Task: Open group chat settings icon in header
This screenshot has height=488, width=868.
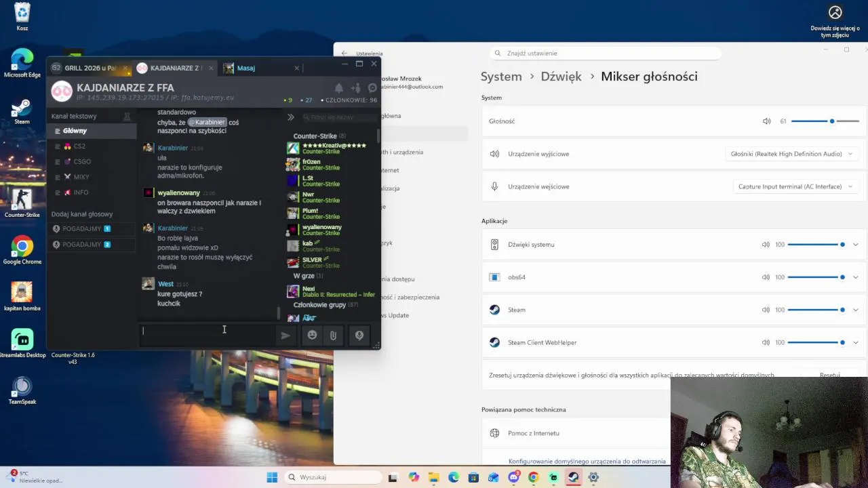Action: tap(372, 88)
